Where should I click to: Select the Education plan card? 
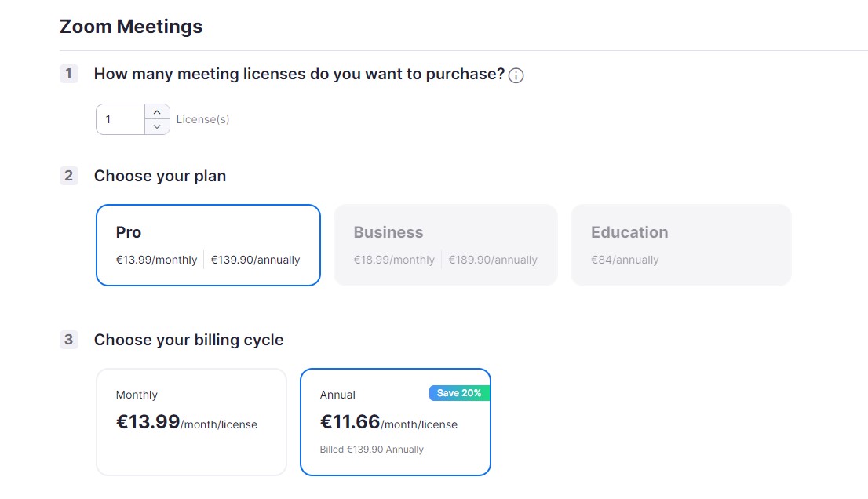tap(681, 245)
